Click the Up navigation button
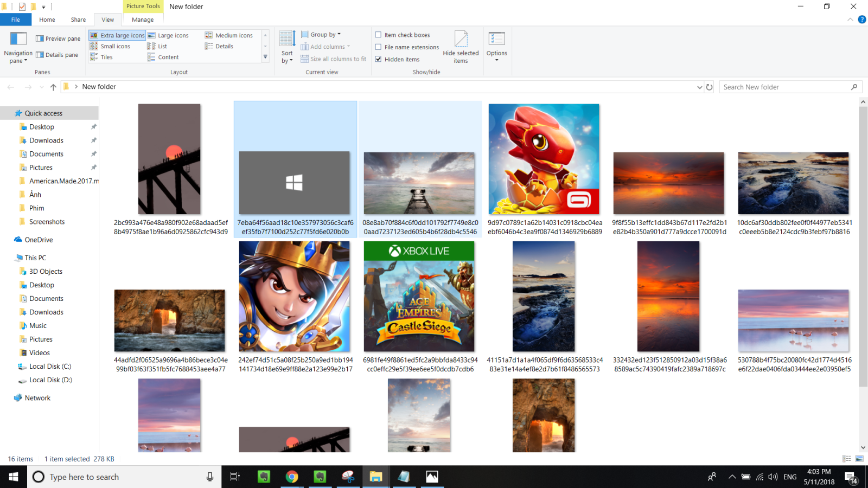This screenshot has height=488, width=868. coord(53,87)
